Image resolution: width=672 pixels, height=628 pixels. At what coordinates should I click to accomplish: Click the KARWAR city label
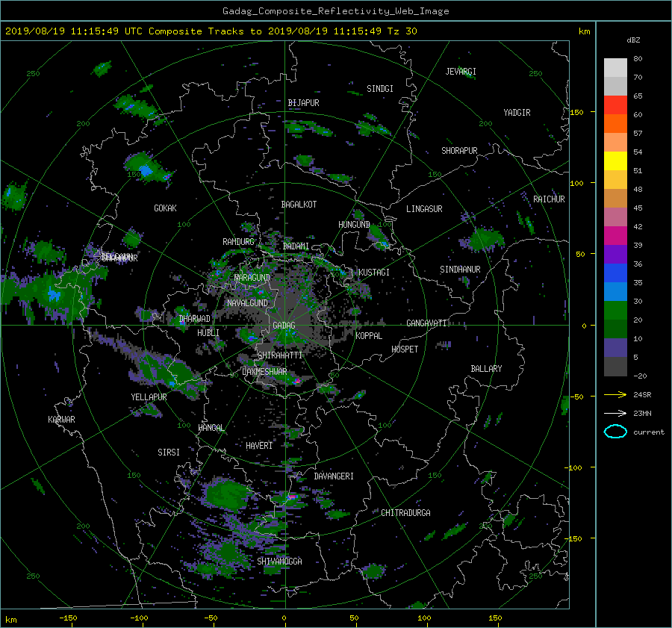(x=61, y=420)
